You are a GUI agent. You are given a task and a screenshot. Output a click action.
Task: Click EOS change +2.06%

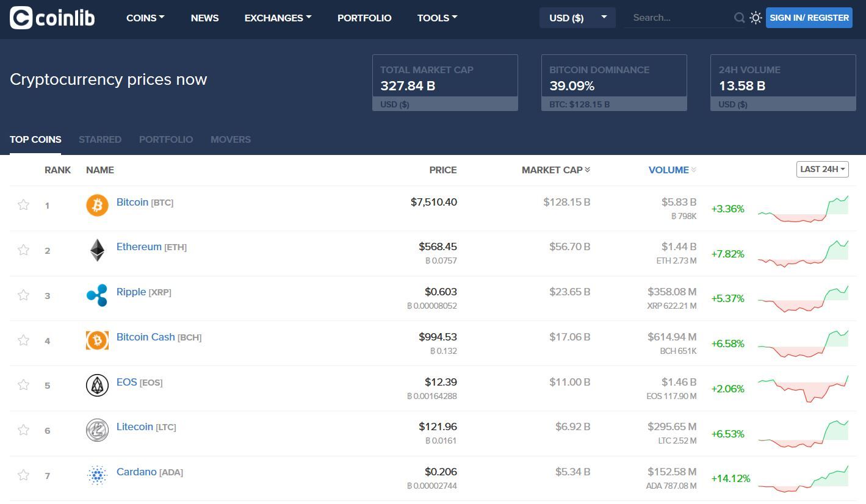728,389
